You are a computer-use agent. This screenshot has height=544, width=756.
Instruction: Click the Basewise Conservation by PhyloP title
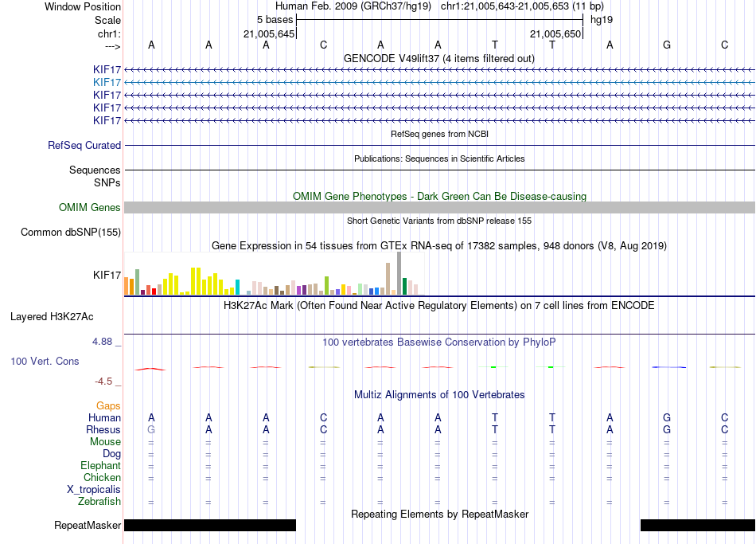coord(439,342)
